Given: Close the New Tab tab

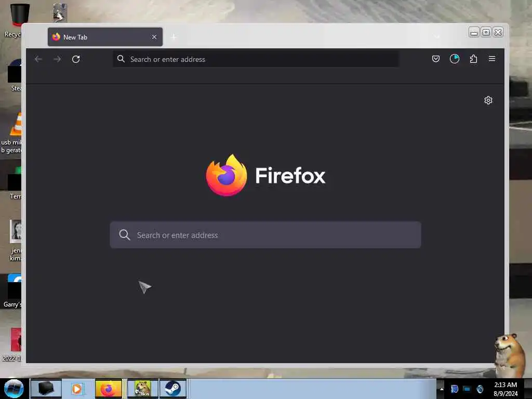Looking at the screenshot, I should click(154, 37).
